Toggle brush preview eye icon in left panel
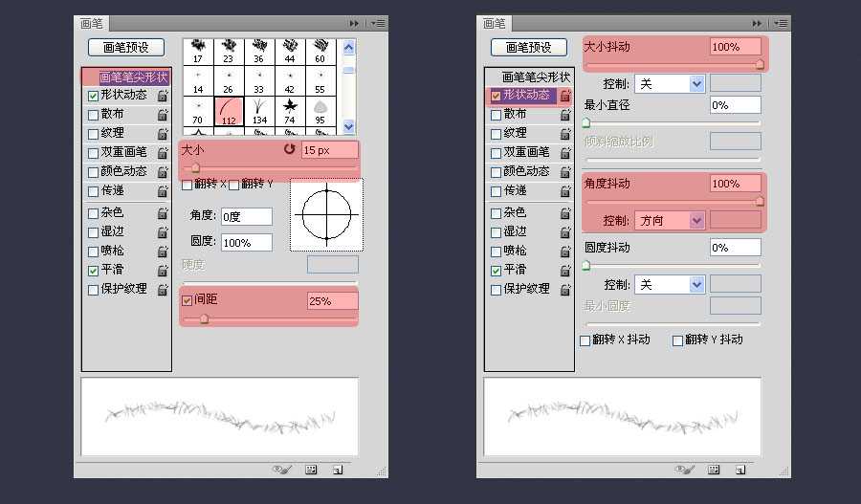This screenshot has width=861, height=504. (x=281, y=470)
